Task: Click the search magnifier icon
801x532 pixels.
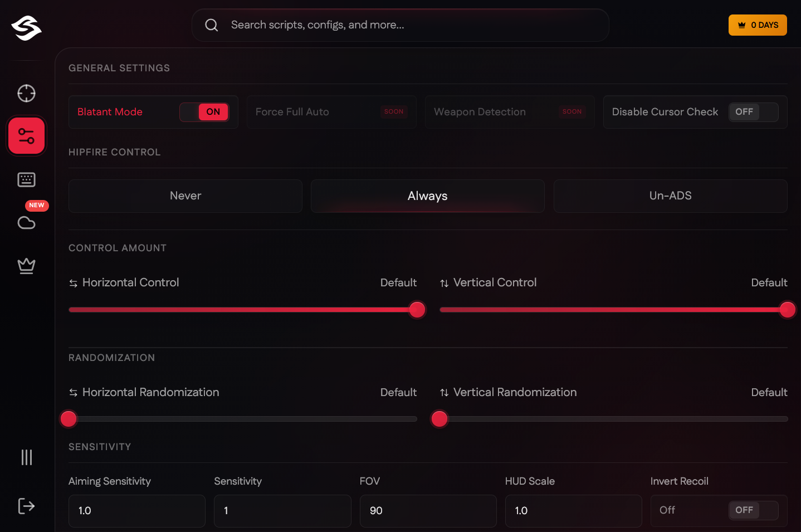Action: pyautogui.click(x=211, y=25)
